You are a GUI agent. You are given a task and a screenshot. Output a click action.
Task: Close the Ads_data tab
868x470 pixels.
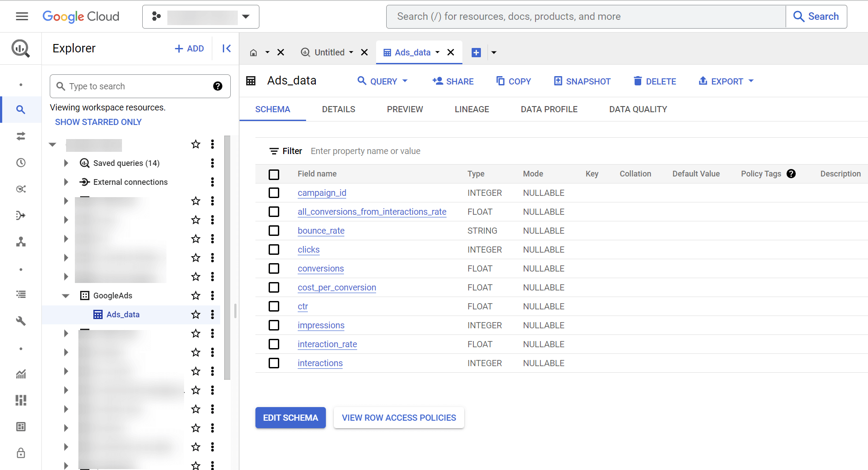(451, 52)
